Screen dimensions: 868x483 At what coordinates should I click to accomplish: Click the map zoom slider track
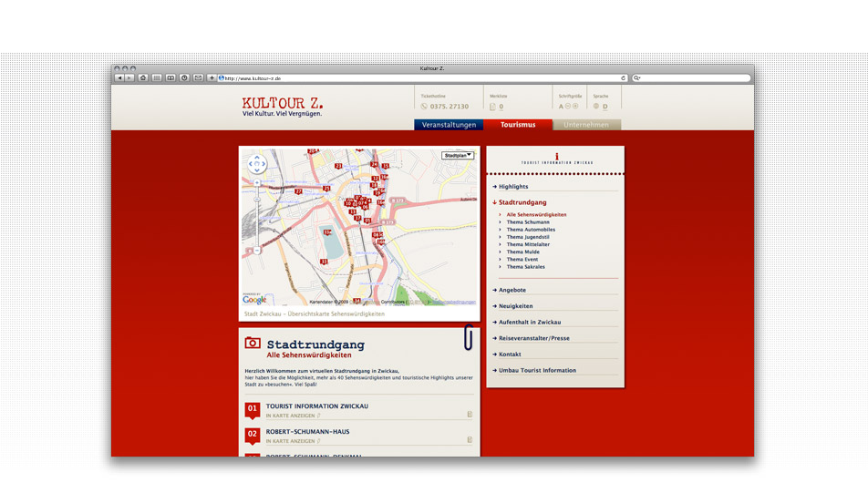(257, 219)
